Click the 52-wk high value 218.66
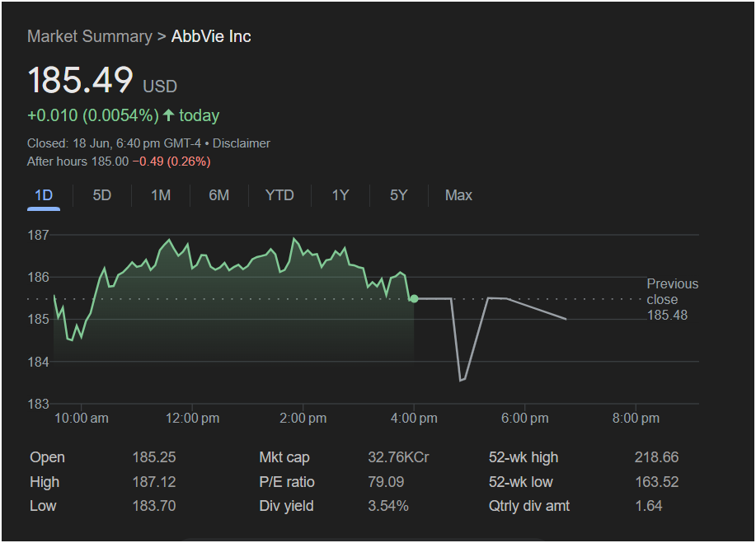The image size is (756, 543). (x=657, y=457)
